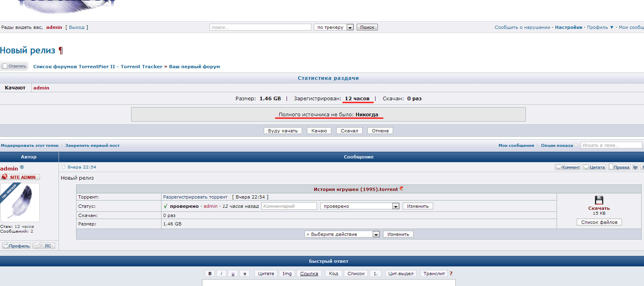Click the Разрегистрировать торрент link
The width and height of the screenshot is (644, 286).
pyautogui.click(x=195, y=197)
